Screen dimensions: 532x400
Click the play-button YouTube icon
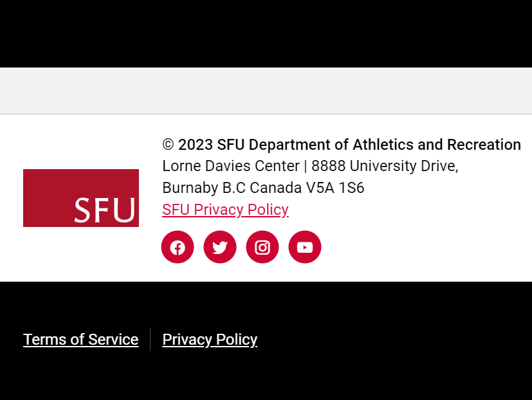click(305, 247)
